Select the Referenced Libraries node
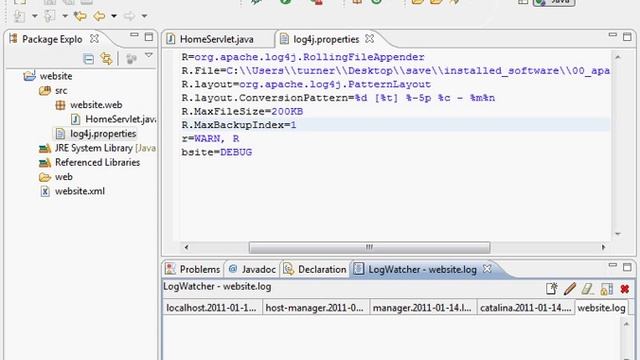This screenshot has height=360, width=640. [x=98, y=162]
